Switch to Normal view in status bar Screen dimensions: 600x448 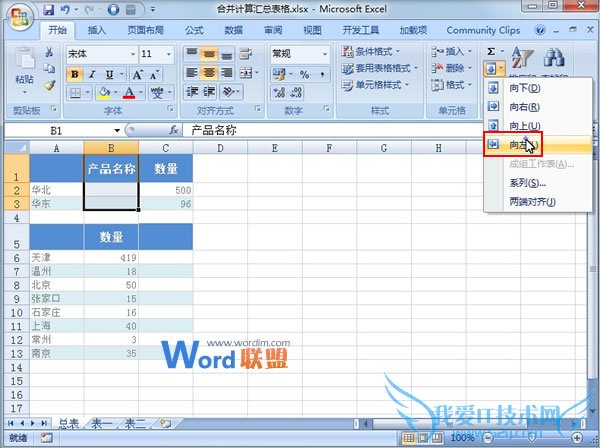[x=409, y=438]
